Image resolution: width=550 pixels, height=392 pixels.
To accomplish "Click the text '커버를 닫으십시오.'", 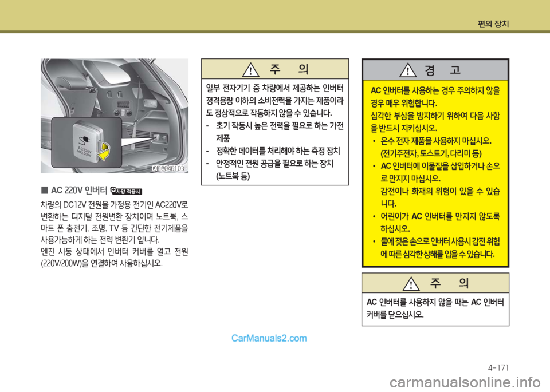I will pyautogui.click(x=395, y=315).
